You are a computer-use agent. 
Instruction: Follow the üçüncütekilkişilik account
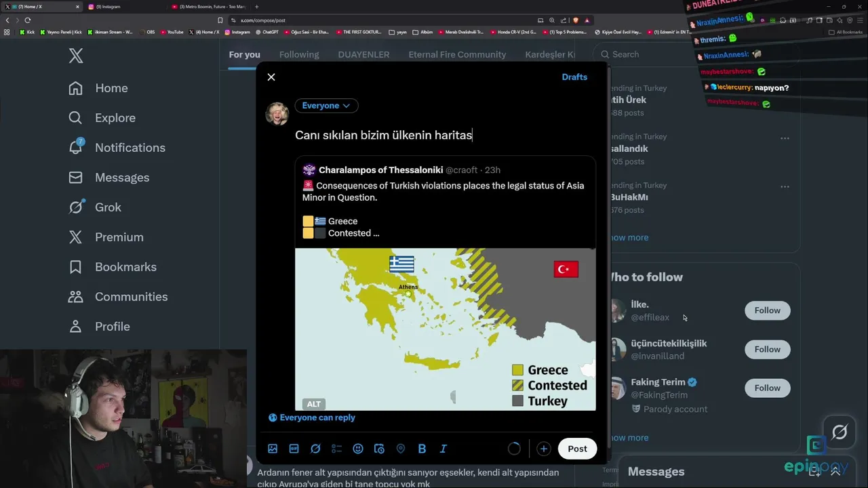pyautogui.click(x=767, y=349)
